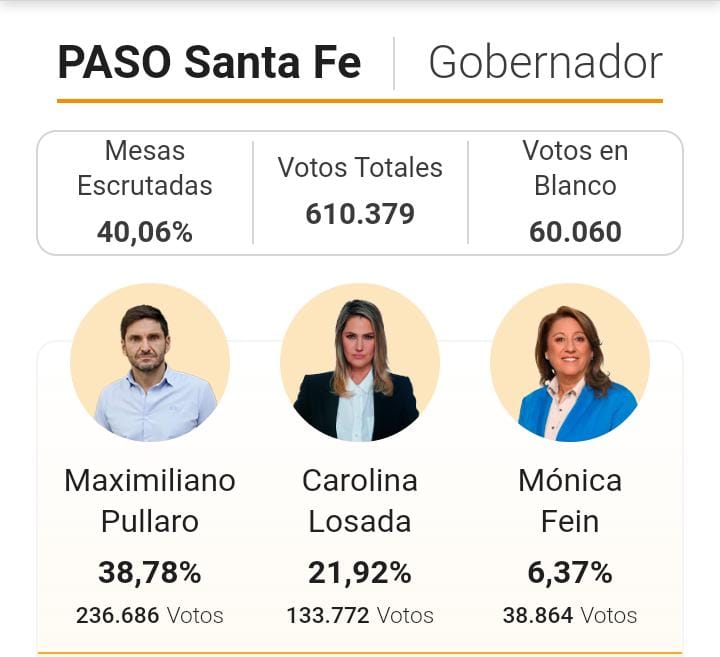The height and width of the screenshot is (657, 720).
Task: Click Maximiliano Pullaro's portrait photo
Action: click(x=150, y=363)
